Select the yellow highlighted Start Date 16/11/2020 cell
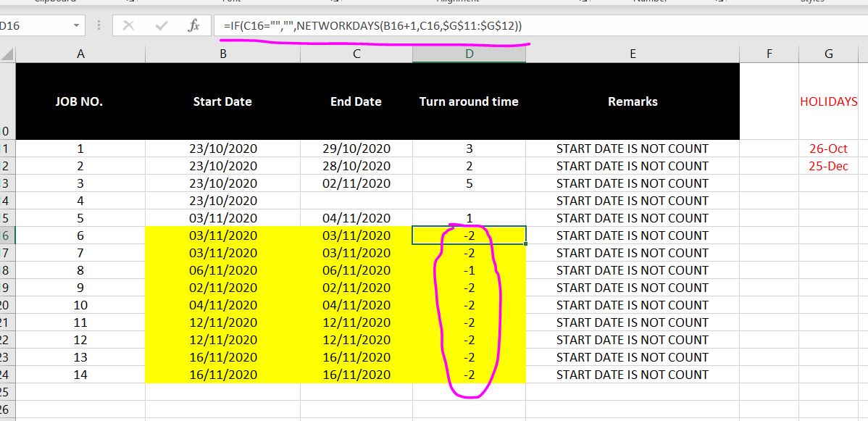The image size is (868, 421). (222, 375)
